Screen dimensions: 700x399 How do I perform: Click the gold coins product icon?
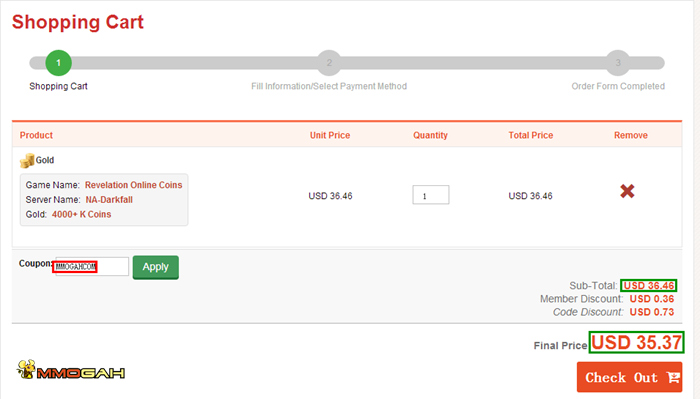(x=27, y=160)
